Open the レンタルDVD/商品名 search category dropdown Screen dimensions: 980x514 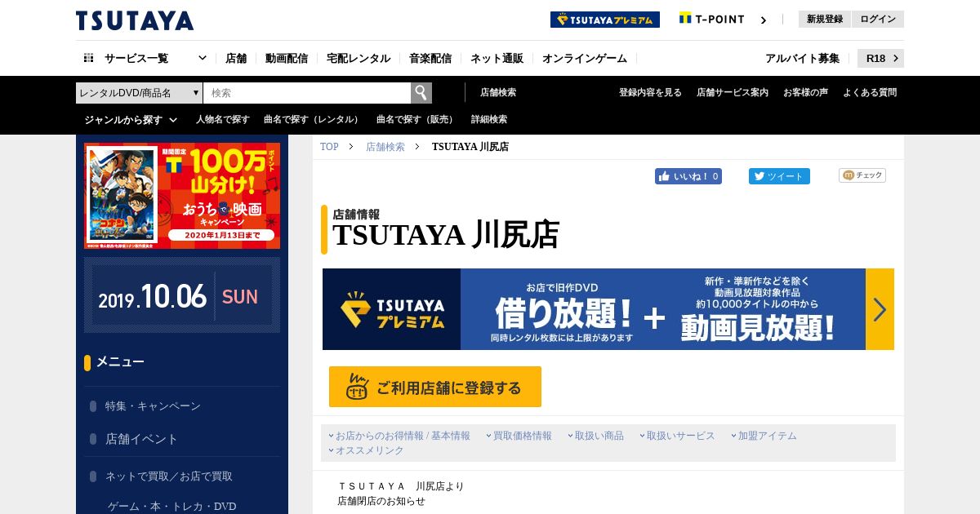click(139, 93)
